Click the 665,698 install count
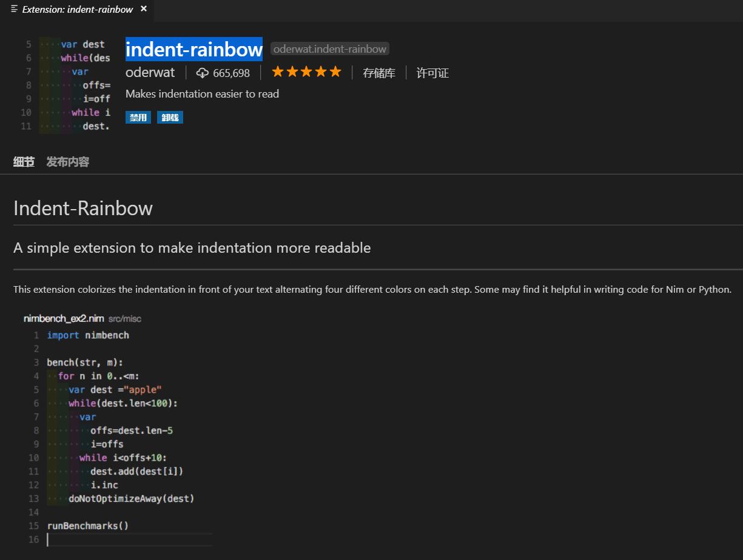The height and width of the screenshot is (560, 743). (x=231, y=73)
